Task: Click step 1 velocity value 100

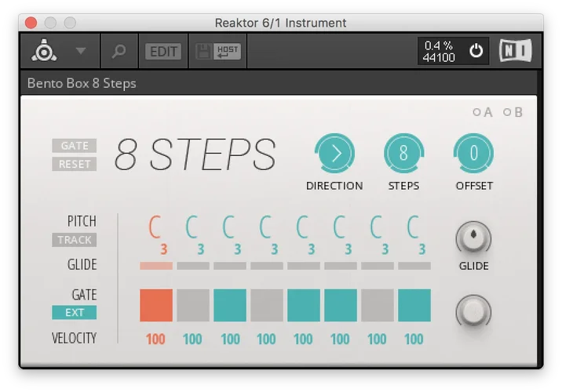Action: 155,339
